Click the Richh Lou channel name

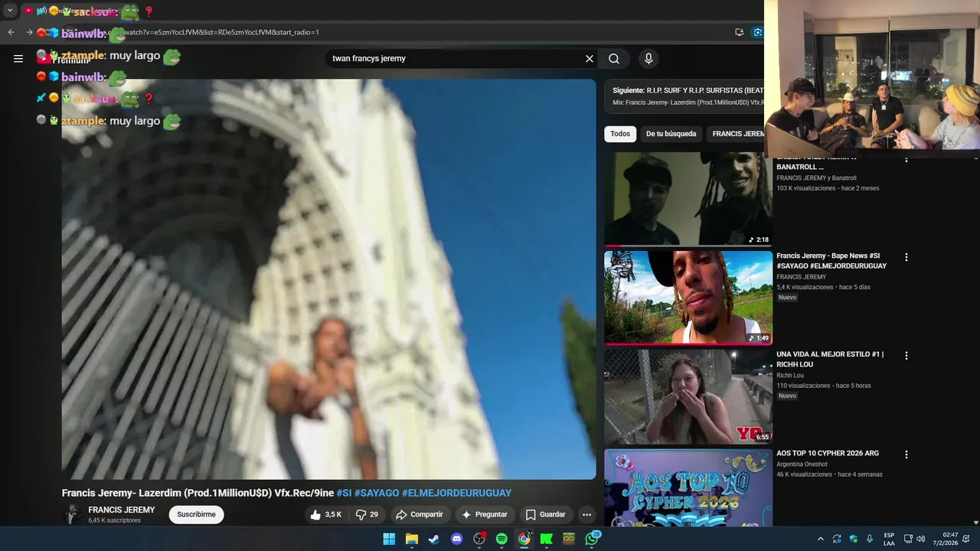(790, 376)
